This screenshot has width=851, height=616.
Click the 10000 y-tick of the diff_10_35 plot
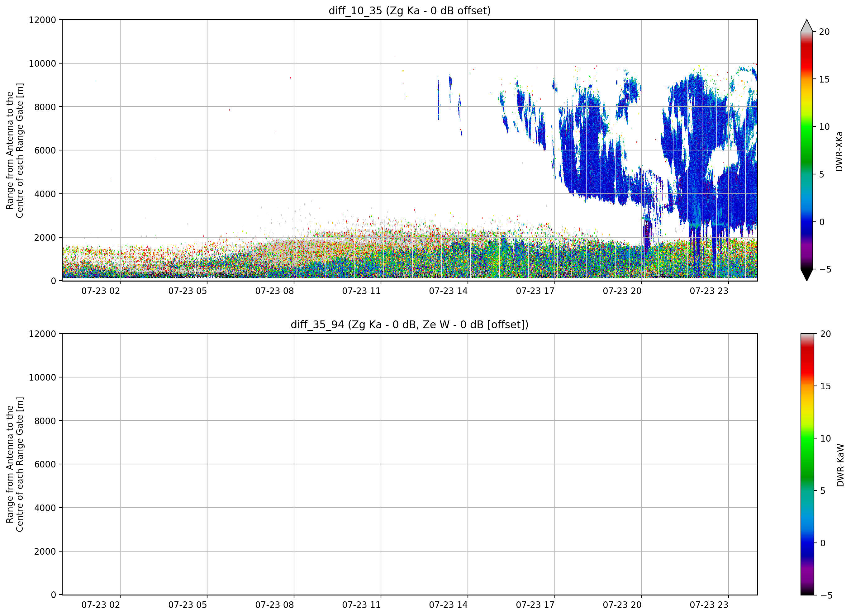[x=42, y=64]
